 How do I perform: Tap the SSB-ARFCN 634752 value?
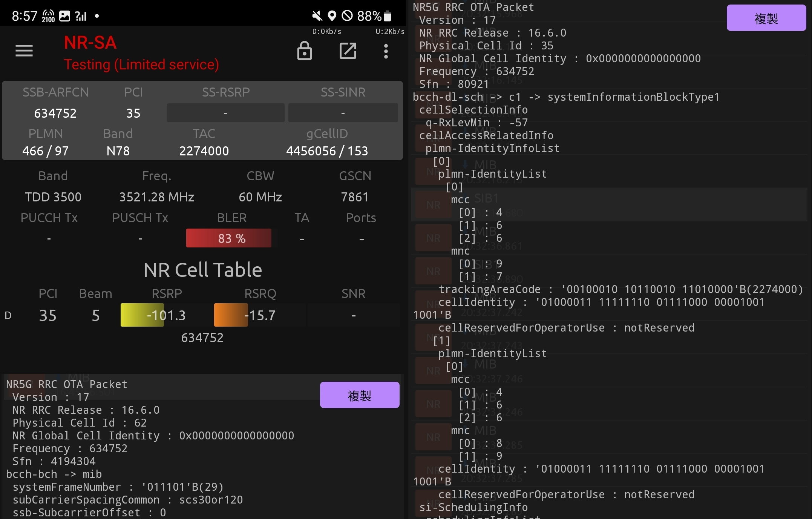pos(55,113)
